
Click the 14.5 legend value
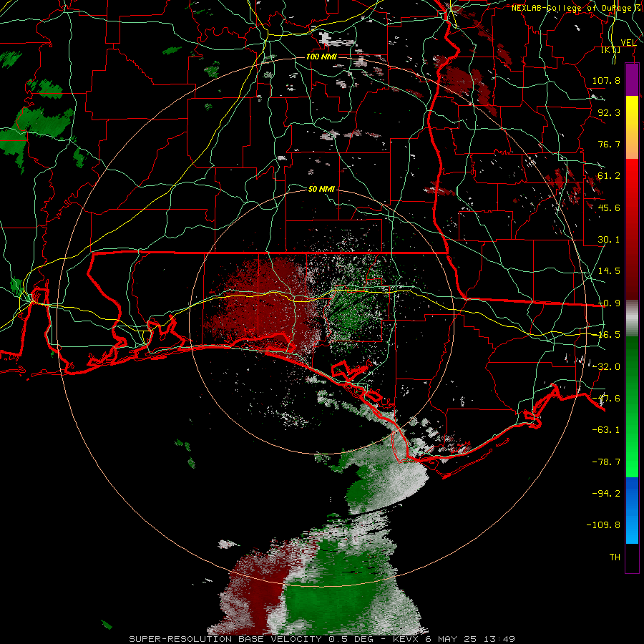coord(609,271)
